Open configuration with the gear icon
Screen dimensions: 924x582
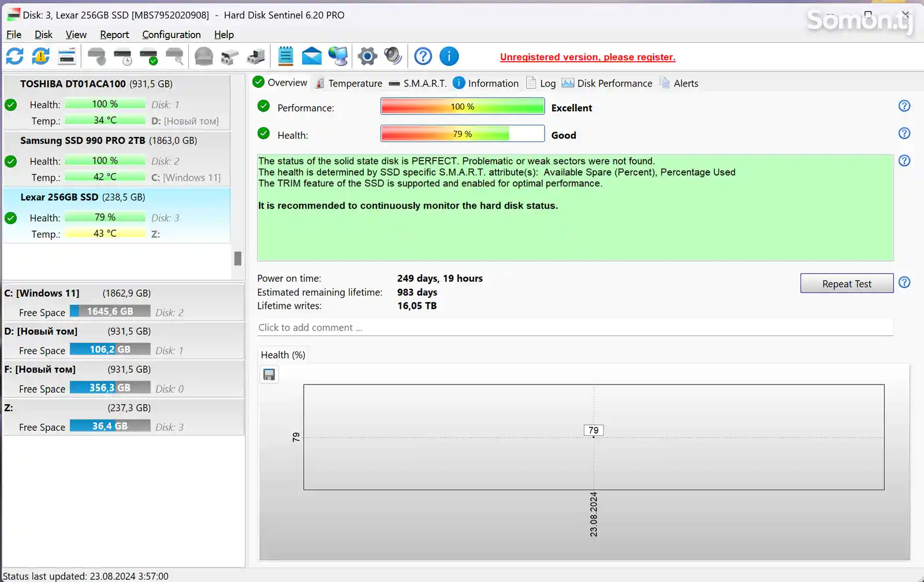coord(367,56)
